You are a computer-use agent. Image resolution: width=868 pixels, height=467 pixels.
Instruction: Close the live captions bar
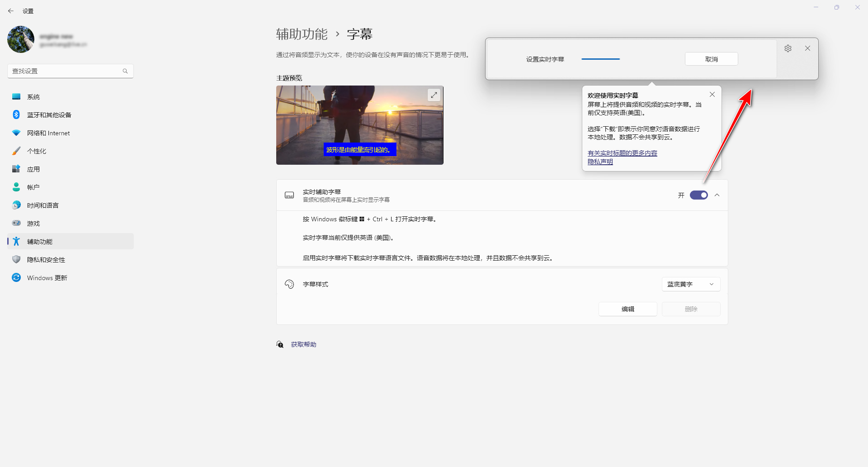click(807, 48)
